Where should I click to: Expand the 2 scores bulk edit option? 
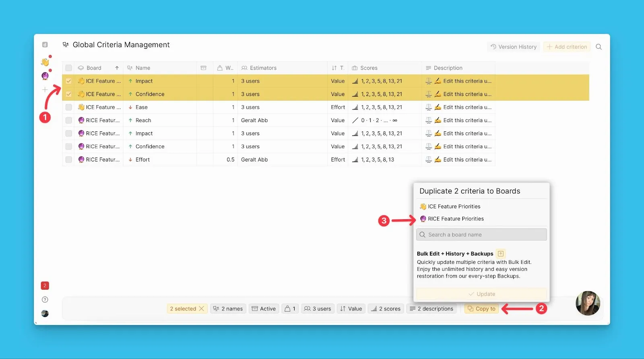coord(386,309)
